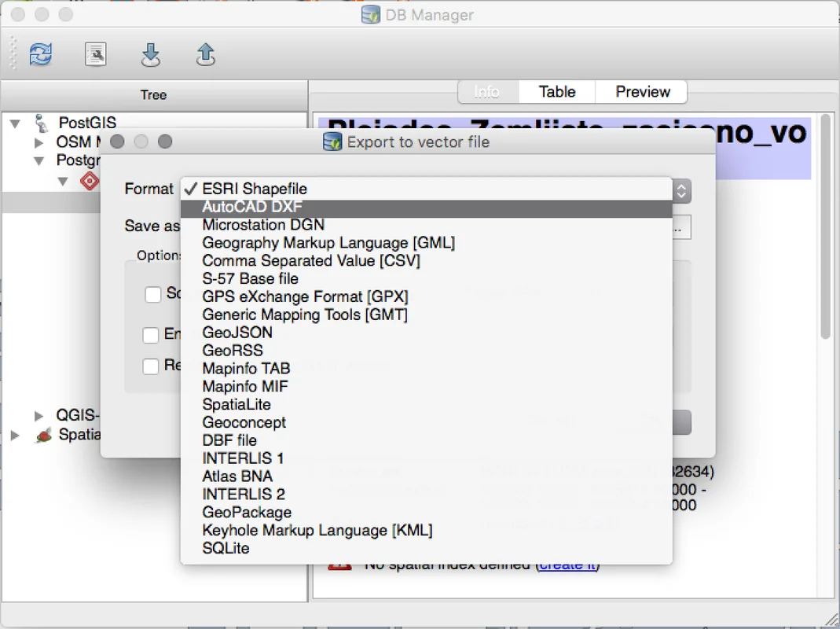The height and width of the screenshot is (629, 840).
Task: Collapse the PostGIS tree node
Action: 15,123
